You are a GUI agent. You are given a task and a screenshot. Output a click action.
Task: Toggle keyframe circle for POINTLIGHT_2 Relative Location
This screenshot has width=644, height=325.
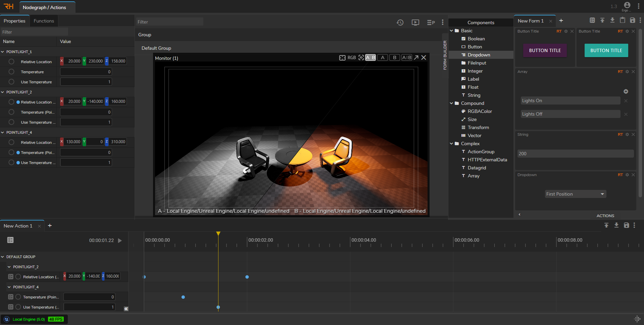[x=11, y=102]
